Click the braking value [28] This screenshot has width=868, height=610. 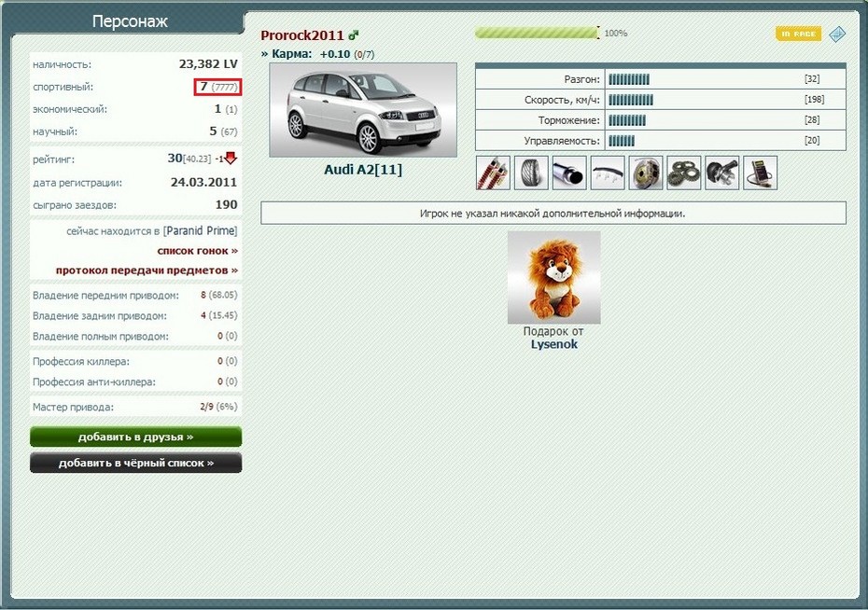tap(812, 120)
